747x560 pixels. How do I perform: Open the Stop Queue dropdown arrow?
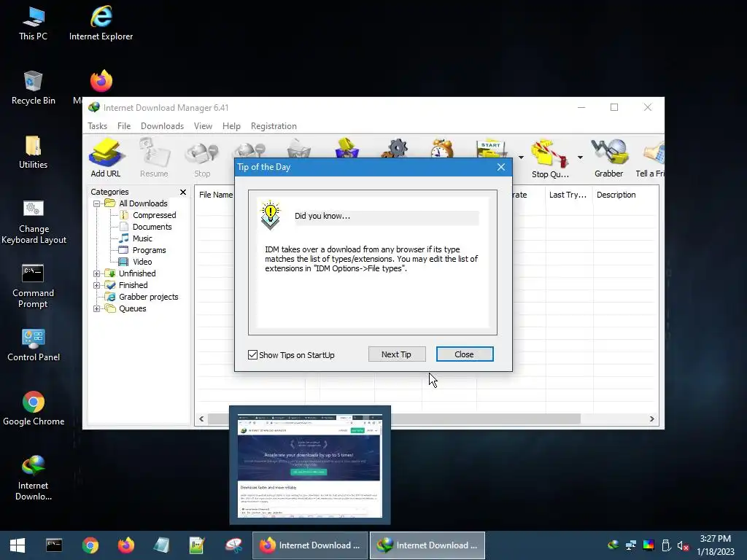[x=580, y=157]
